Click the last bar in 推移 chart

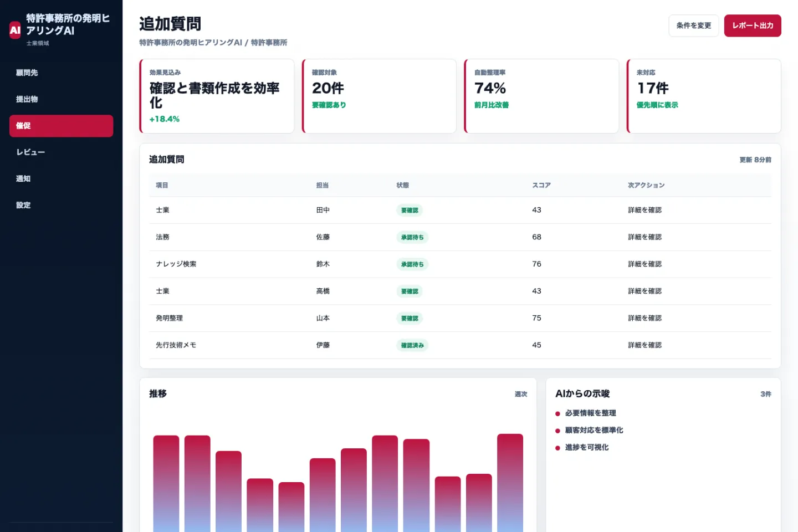[x=510, y=483]
